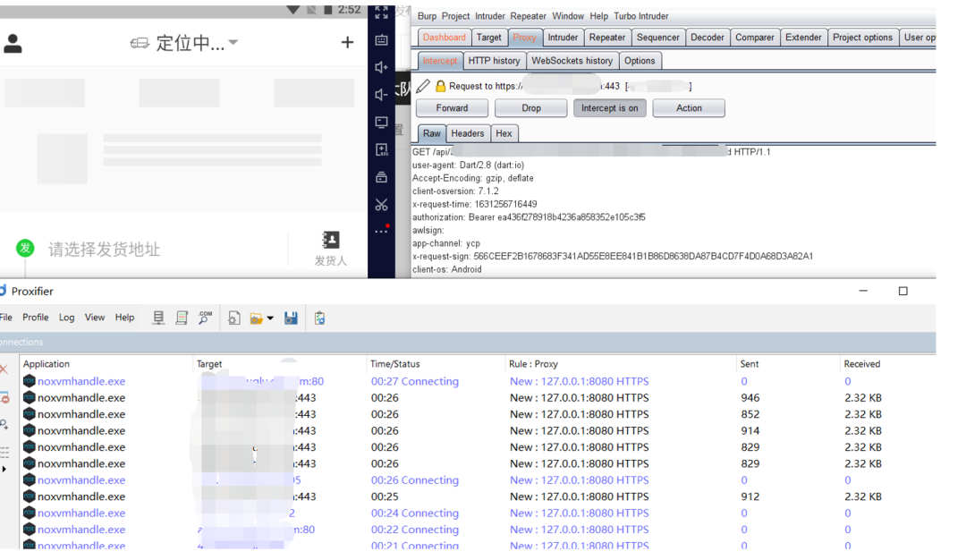The height and width of the screenshot is (560, 966).
Task: Select the connection row with 946 bytes sent
Action: pos(478,398)
